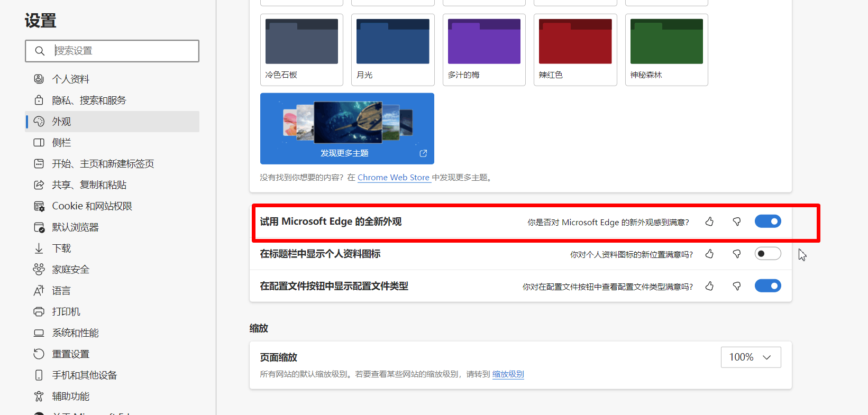
Task: Thumbs up the 配置文件类型 row
Action: coord(709,286)
